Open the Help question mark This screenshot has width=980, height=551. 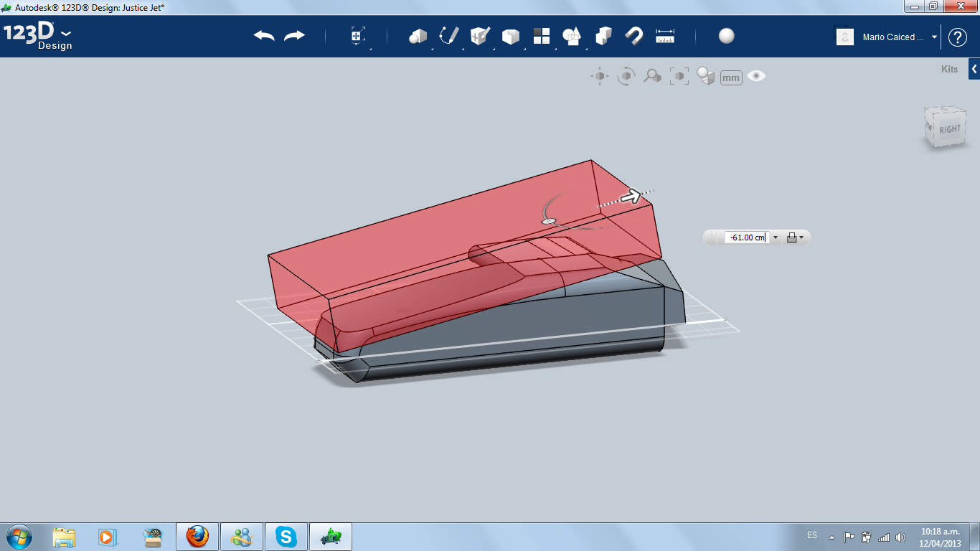coord(958,37)
